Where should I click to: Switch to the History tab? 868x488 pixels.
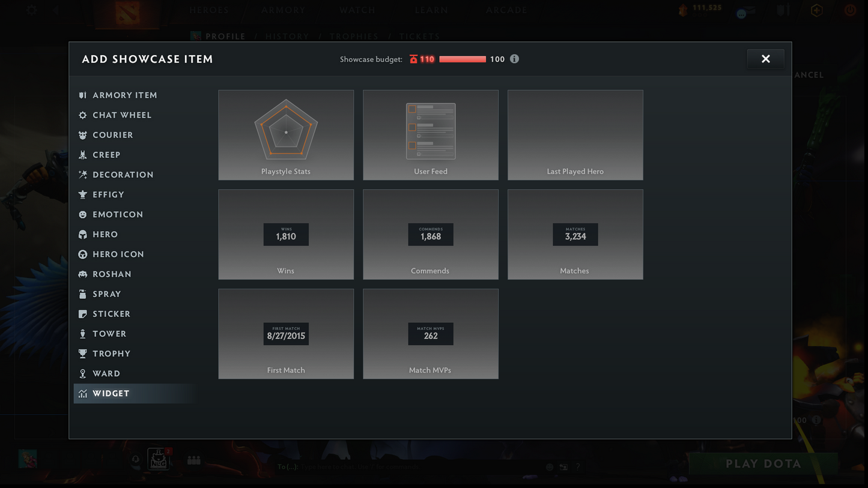287,36
